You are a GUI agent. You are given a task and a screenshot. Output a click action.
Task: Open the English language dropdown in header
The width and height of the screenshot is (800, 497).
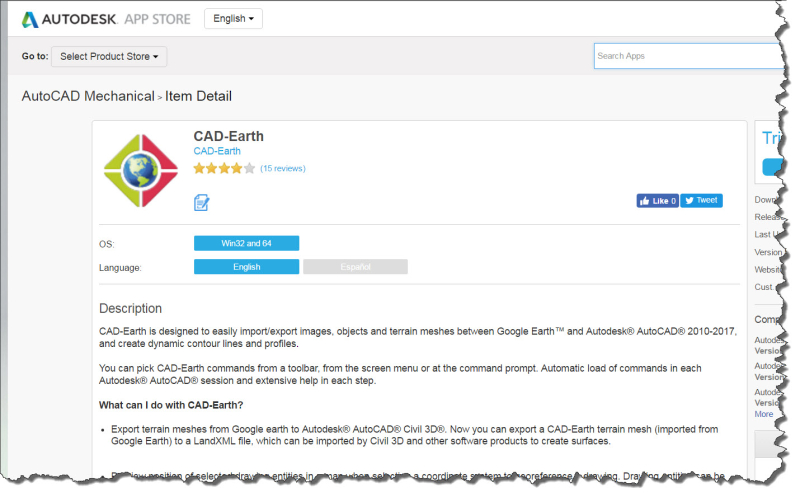(x=233, y=19)
